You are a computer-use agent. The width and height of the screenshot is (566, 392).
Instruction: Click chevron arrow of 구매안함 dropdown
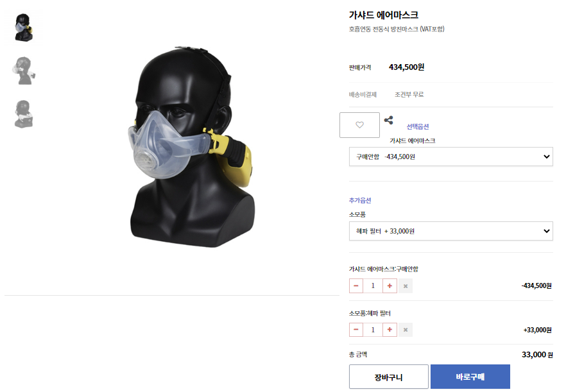point(547,157)
